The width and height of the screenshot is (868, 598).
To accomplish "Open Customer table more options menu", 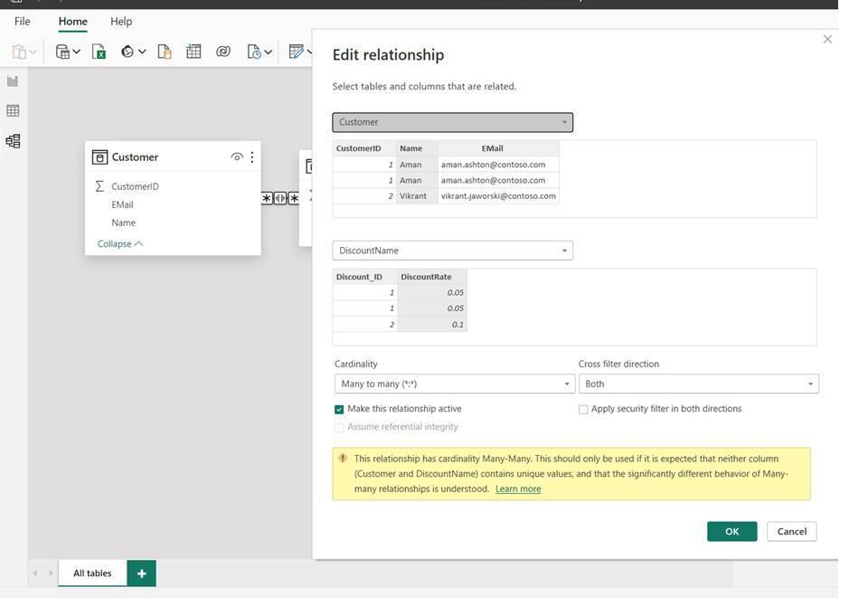I will 252,157.
